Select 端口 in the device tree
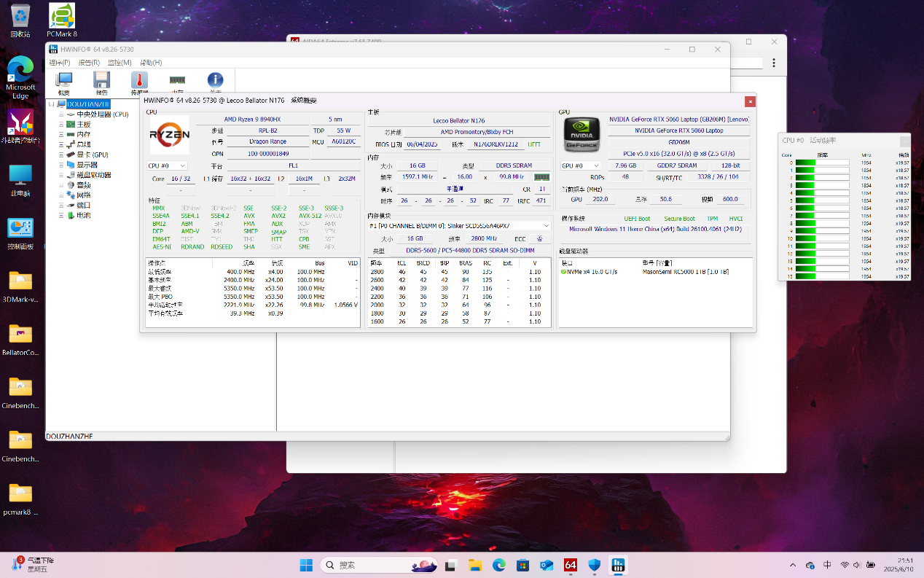The height and width of the screenshot is (578, 924). [84, 206]
